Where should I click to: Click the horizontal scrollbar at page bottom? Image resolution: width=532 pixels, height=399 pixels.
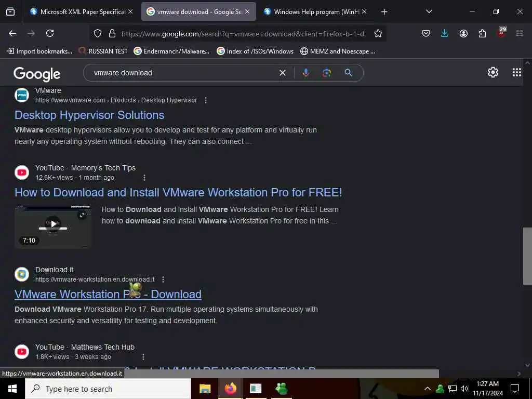(281, 374)
